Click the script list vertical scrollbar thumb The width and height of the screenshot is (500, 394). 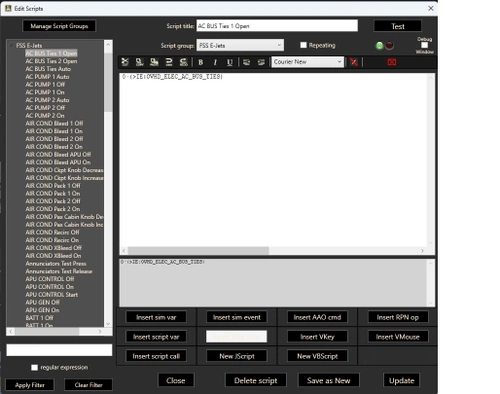tap(108, 82)
